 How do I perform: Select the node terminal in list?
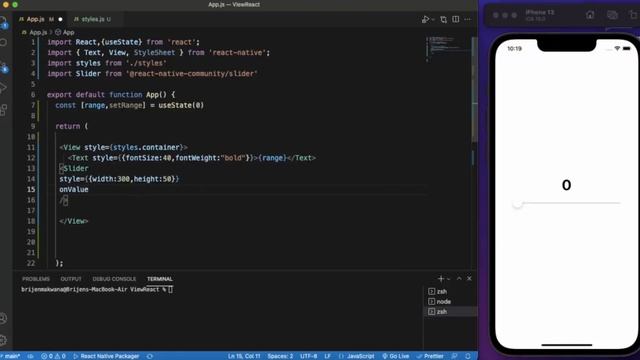click(x=451, y=302)
